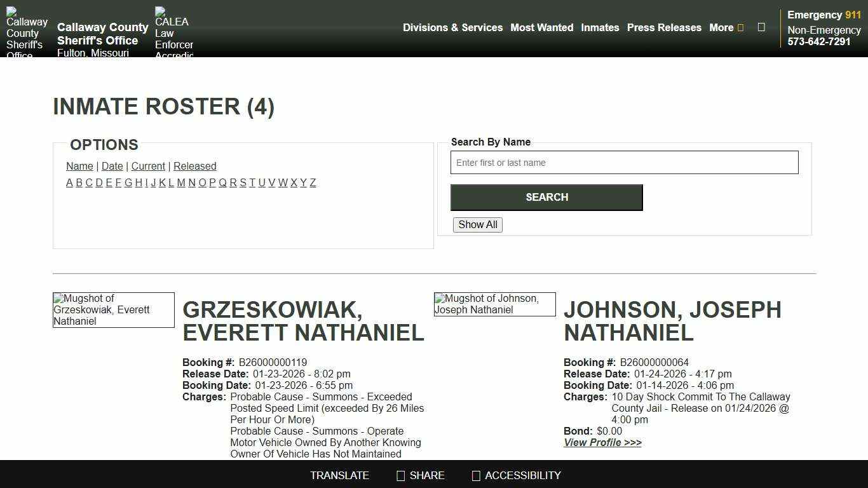Click TRANSLATE in the footer
Image resolution: width=868 pixels, height=488 pixels.
[x=339, y=475]
